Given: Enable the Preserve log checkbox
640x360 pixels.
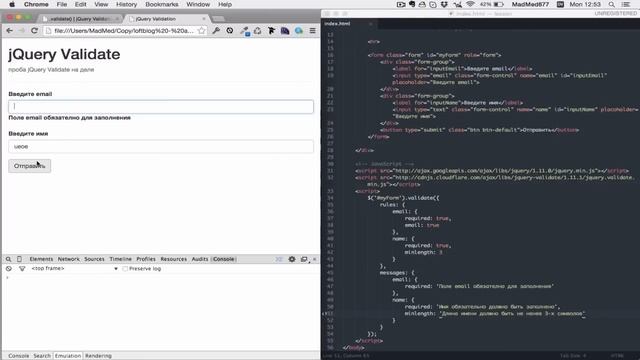Looking at the screenshot, I should pyautogui.click(x=125, y=269).
